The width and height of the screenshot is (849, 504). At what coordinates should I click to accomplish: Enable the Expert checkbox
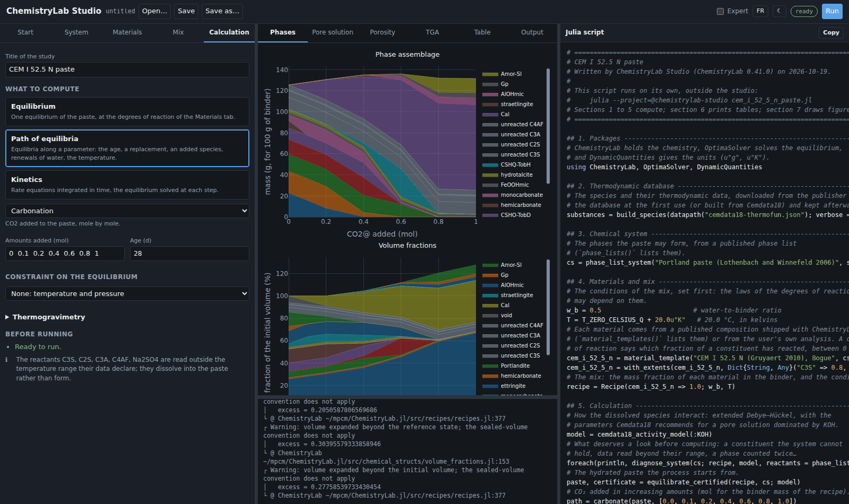(x=720, y=11)
